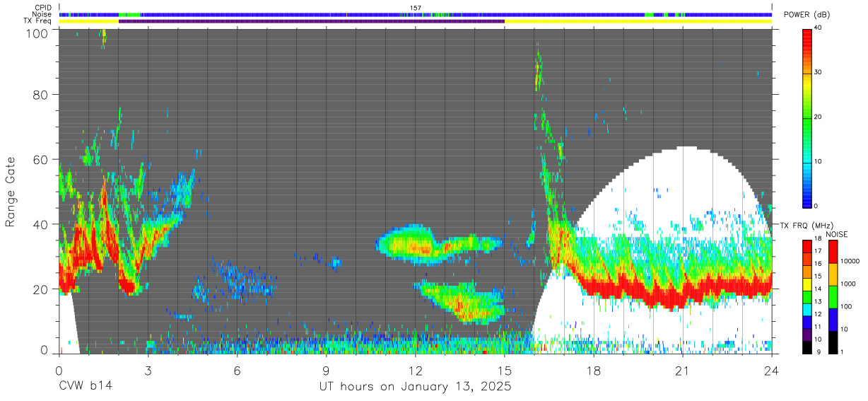Image resolution: width=868 pixels, height=401 pixels.
Task: Click the purple segment of the TX Freq strip
Action: 312,21
